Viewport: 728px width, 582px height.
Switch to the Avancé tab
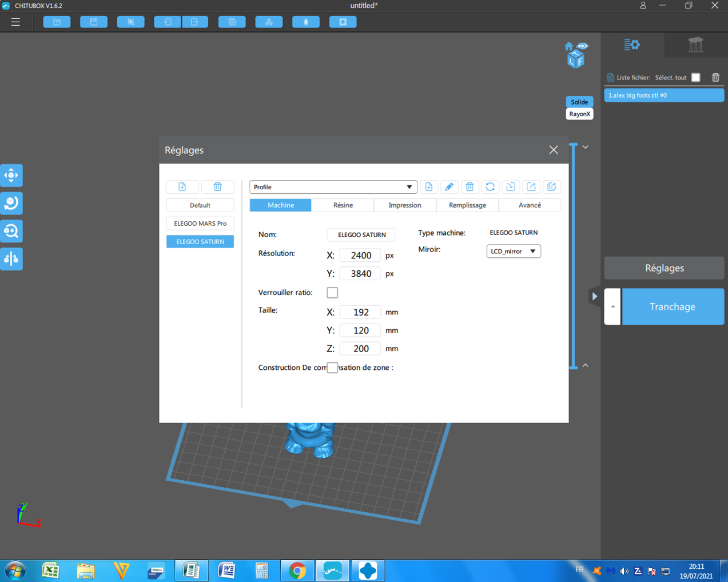click(x=530, y=205)
